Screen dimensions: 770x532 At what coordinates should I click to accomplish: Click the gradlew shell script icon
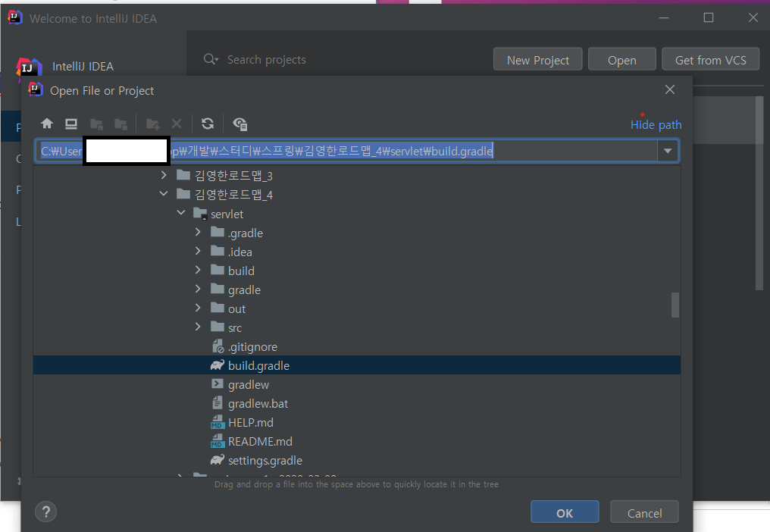coord(217,384)
